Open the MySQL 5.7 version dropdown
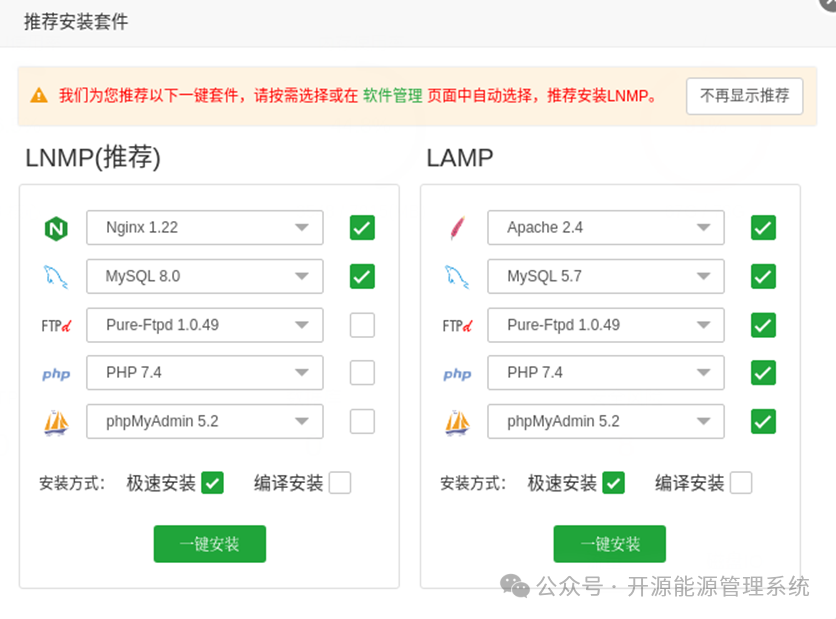836x619 pixels. 606,276
